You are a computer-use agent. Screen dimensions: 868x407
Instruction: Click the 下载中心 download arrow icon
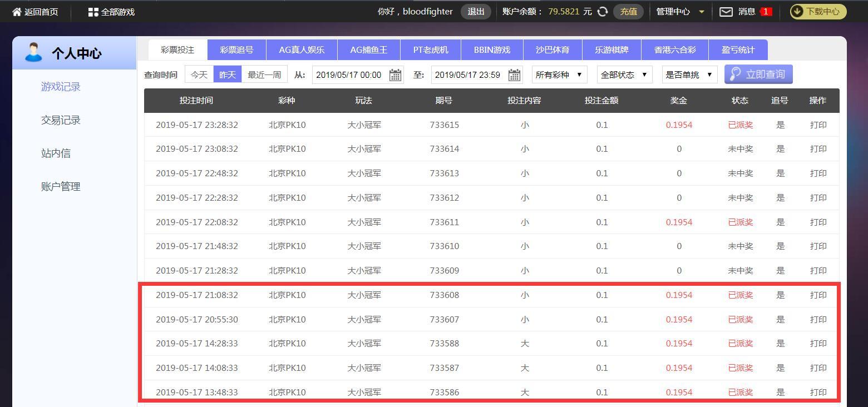[x=797, y=12]
